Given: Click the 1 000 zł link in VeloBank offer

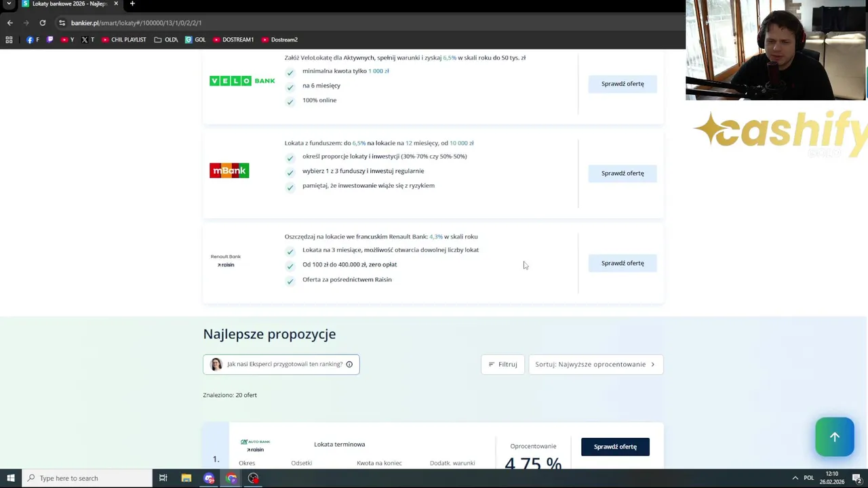Looking at the screenshot, I should tap(378, 71).
